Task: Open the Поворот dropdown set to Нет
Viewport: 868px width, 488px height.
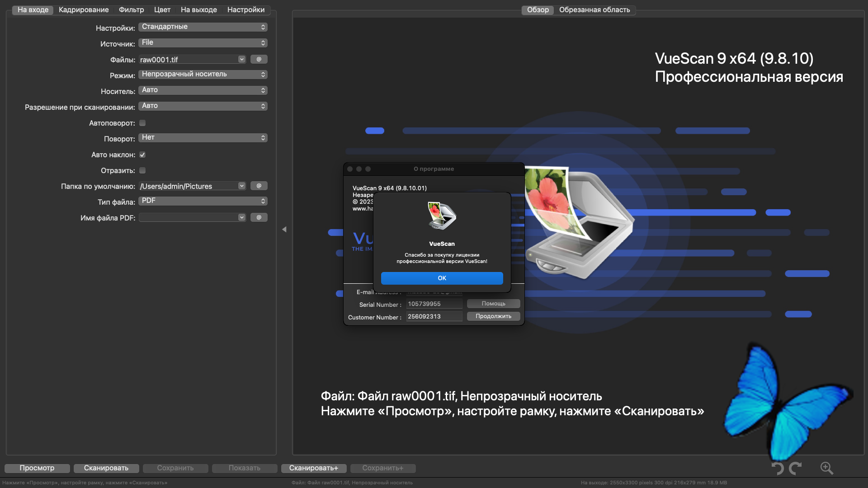Action: [203, 138]
